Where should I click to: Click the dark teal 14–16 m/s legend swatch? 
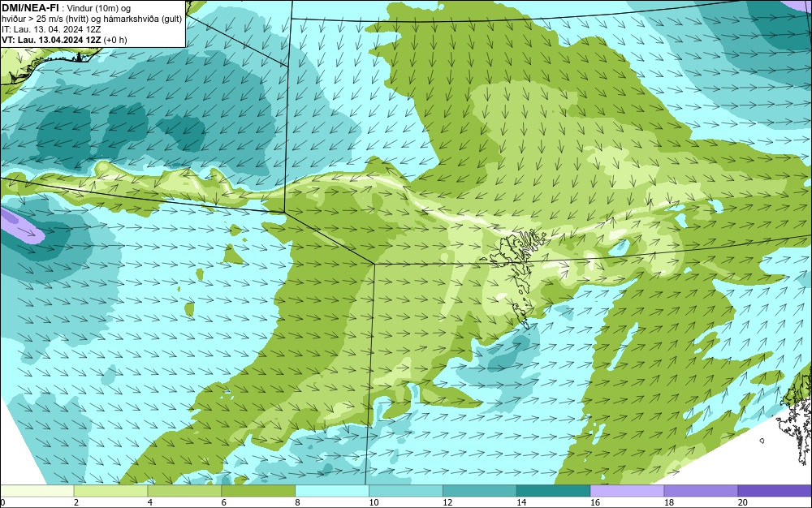pos(554,490)
